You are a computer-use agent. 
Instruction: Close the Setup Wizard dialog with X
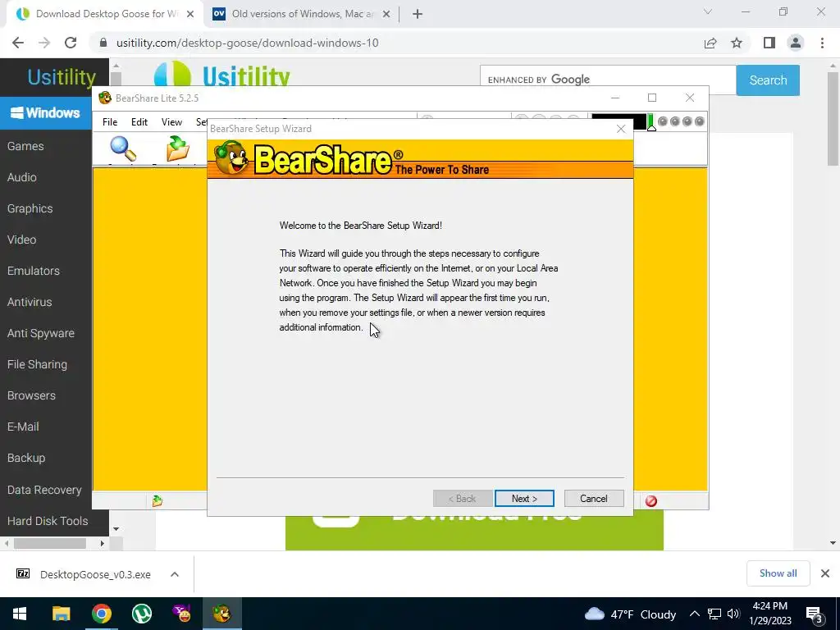point(621,129)
